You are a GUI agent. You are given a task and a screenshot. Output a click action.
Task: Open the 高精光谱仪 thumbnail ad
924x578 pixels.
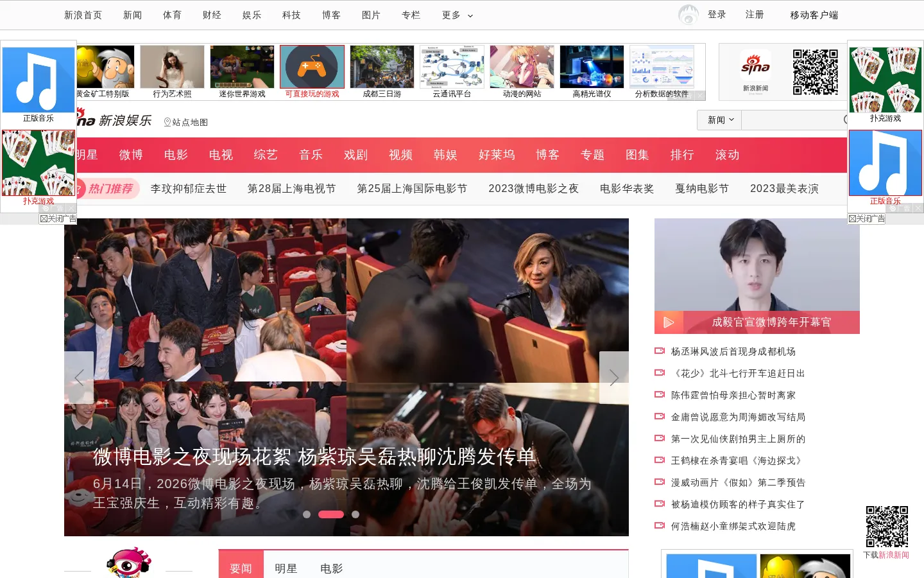(x=592, y=67)
